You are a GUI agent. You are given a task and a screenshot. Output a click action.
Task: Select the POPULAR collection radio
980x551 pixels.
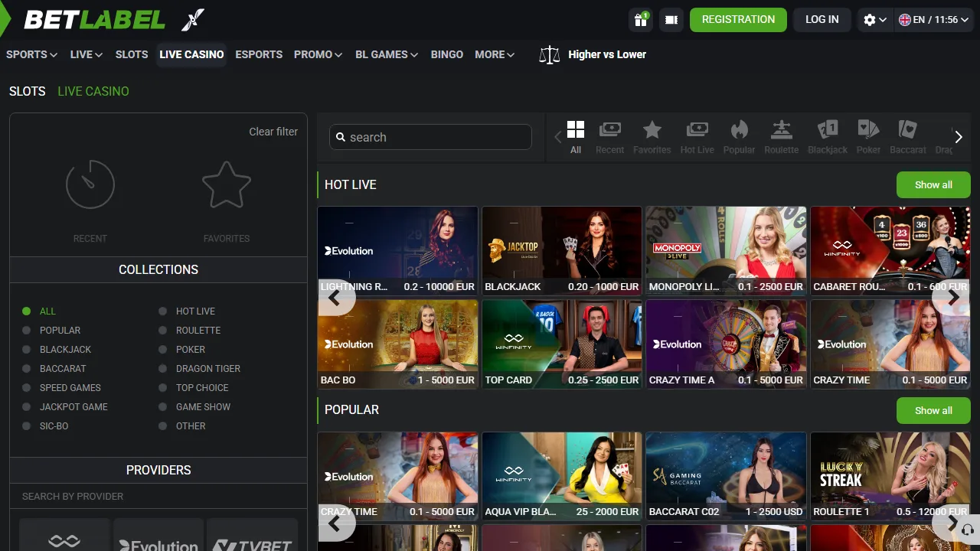pyautogui.click(x=26, y=331)
